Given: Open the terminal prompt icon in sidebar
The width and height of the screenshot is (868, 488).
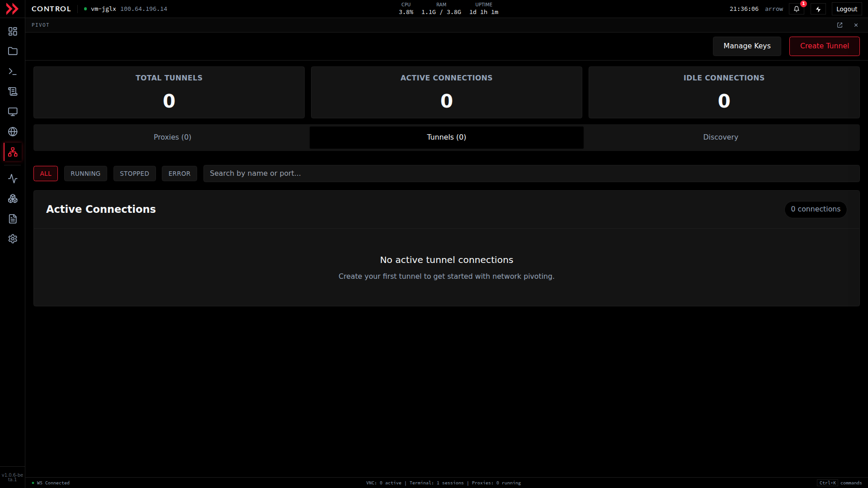Looking at the screenshot, I should click(13, 71).
